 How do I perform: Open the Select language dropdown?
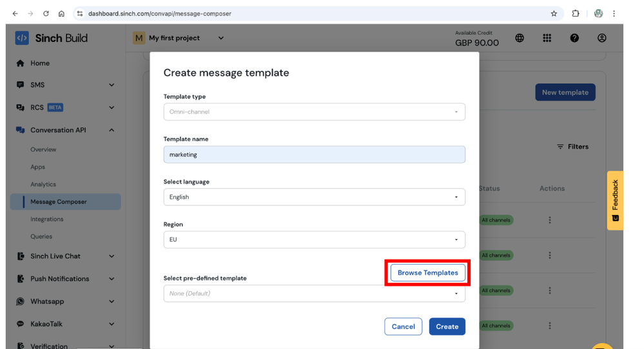tap(314, 197)
